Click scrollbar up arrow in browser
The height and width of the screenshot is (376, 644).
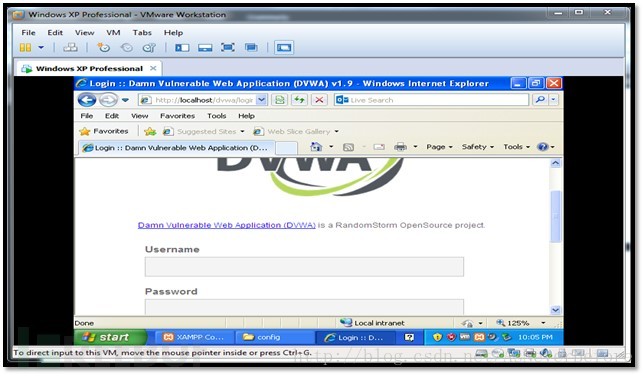tap(555, 163)
